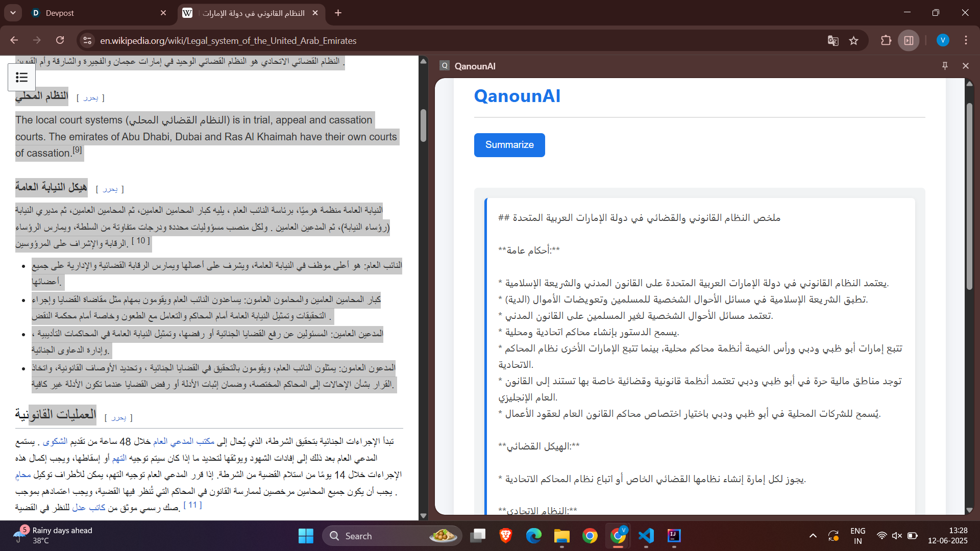Expand the tab search dropdown arrow
The height and width of the screenshot is (551, 980).
click(13, 13)
